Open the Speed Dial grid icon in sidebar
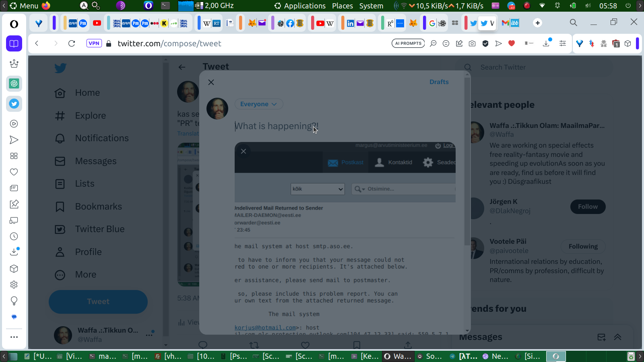This screenshot has width=644, height=362. pyautogui.click(x=14, y=156)
